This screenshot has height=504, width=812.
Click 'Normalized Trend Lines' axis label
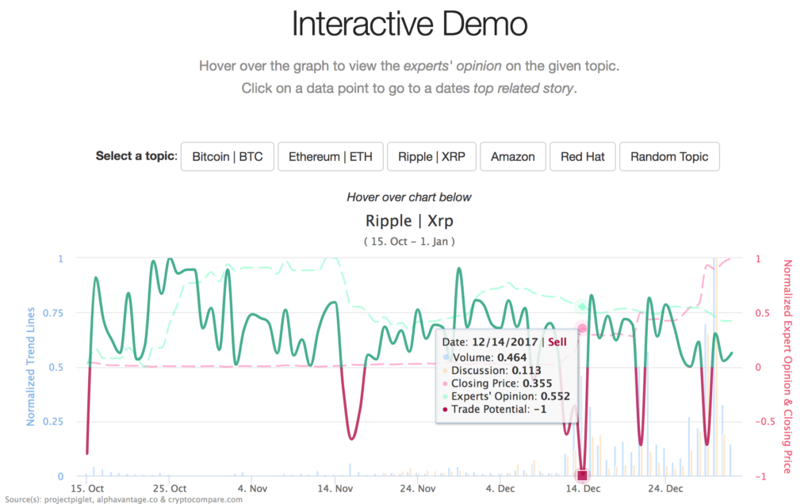coord(31,366)
